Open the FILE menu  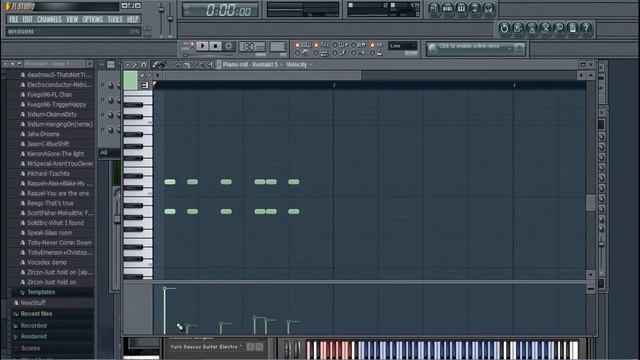click(x=13, y=20)
